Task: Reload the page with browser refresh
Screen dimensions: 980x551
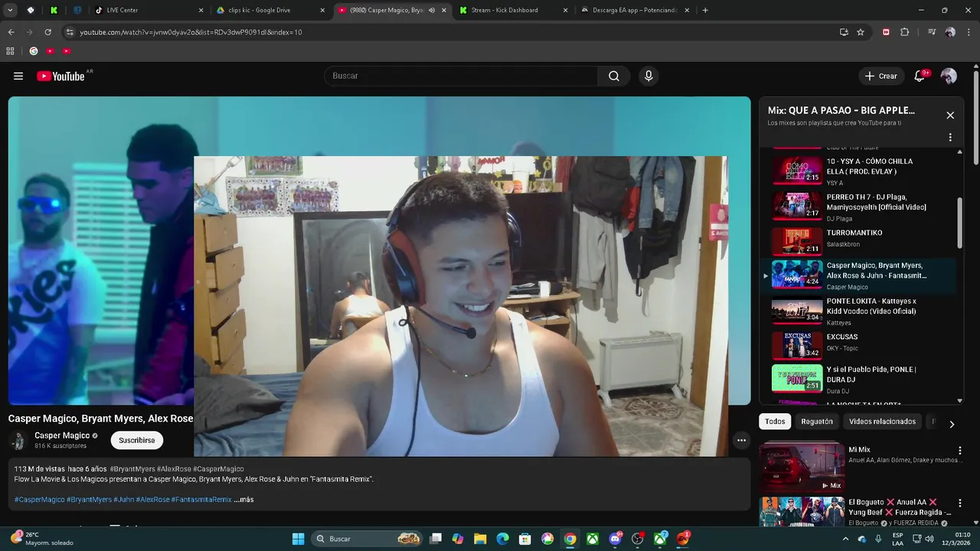Action: click(47, 32)
